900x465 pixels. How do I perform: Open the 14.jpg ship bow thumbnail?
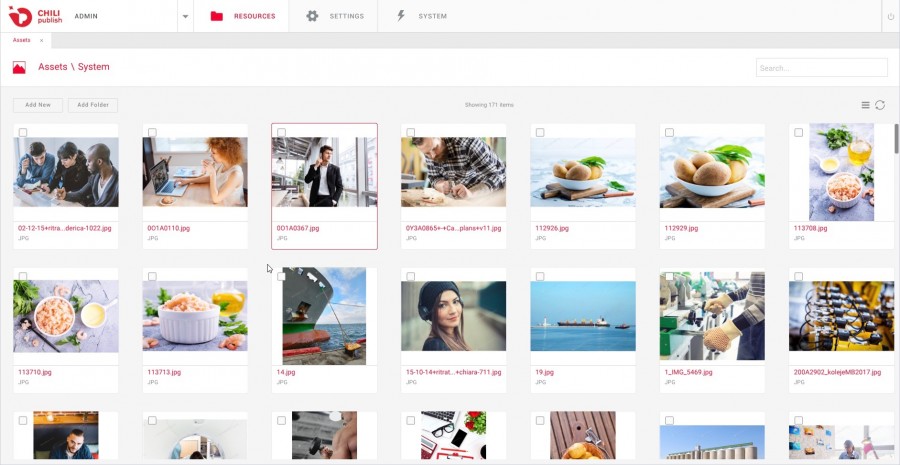324,316
